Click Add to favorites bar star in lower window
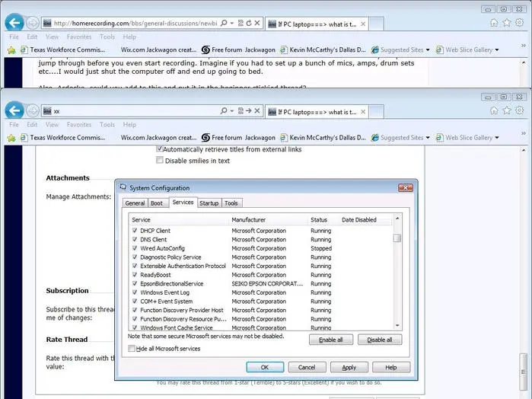 coord(11,138)
